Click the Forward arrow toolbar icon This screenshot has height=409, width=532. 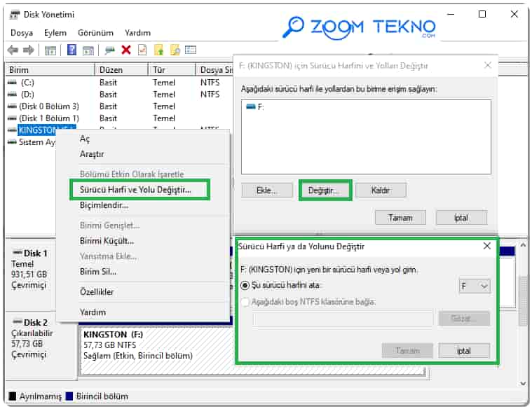tap(29, 50)
